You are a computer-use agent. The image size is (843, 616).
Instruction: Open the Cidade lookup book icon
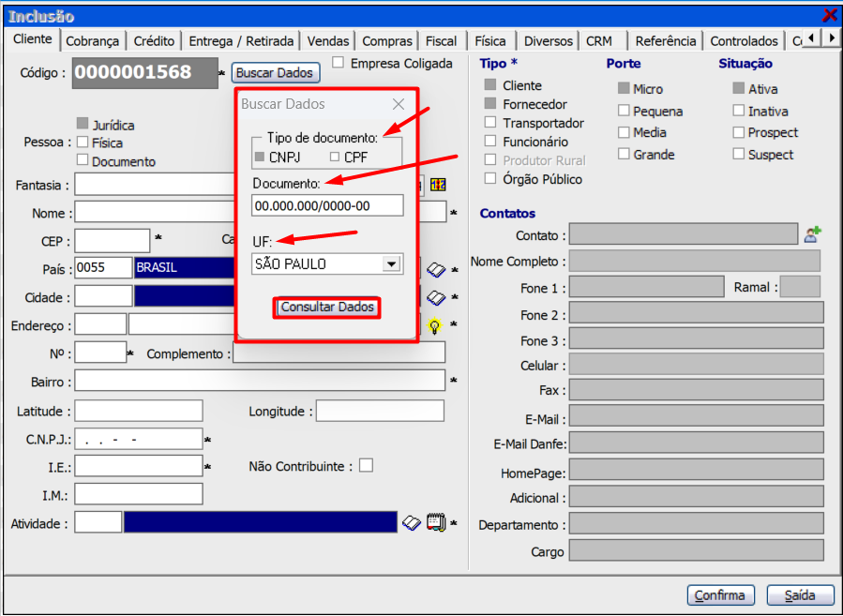tap(436, 298)
